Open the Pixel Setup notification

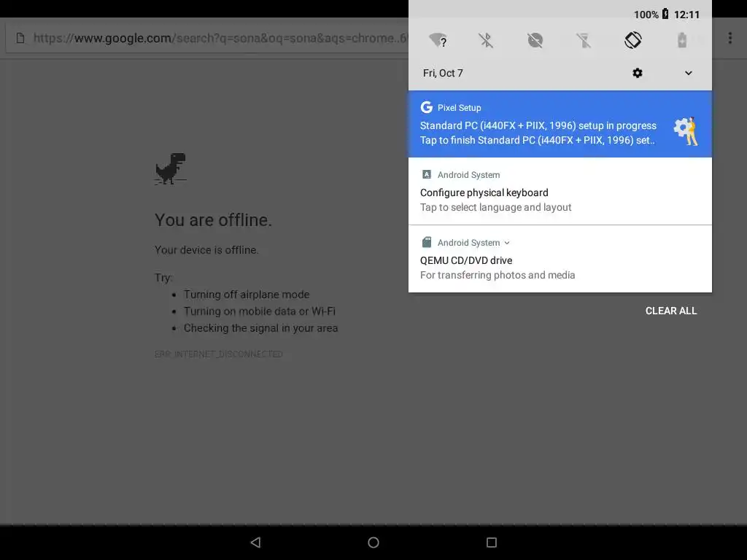560,124
